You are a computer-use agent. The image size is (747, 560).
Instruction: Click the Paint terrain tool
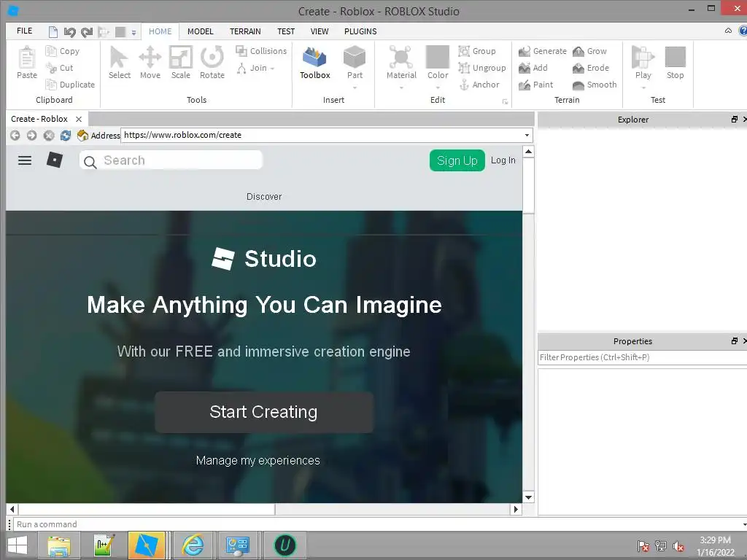(536, 85)
